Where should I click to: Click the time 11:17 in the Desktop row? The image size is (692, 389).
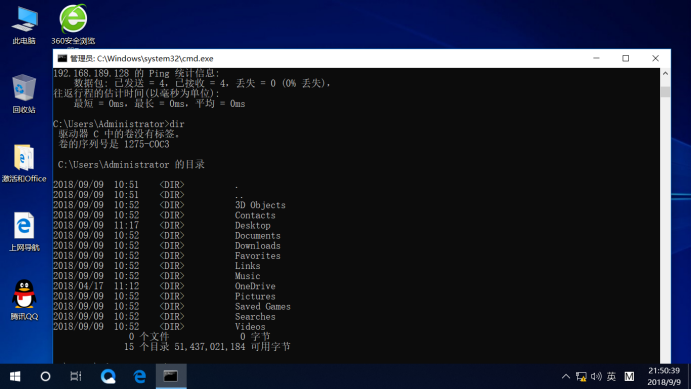point(126,225)
